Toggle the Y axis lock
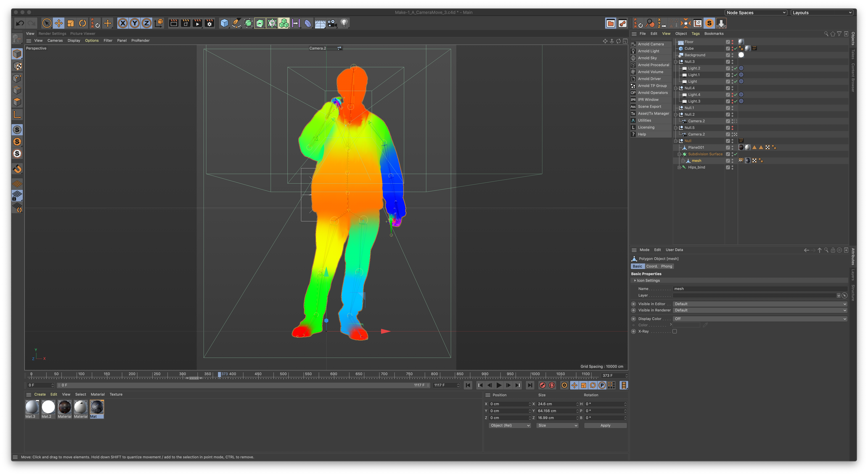The image size is (868, 475). [135, 23]
